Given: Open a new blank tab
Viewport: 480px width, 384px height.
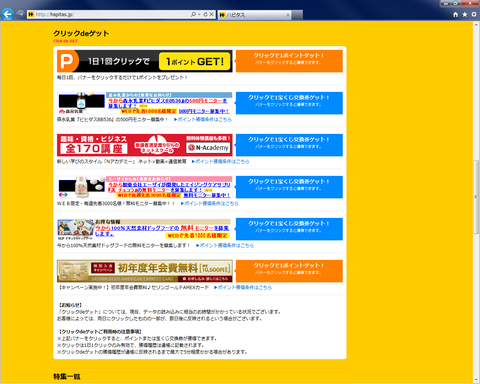Looking at the screenshot, I should pyautogui.click(x=297, y=15).
